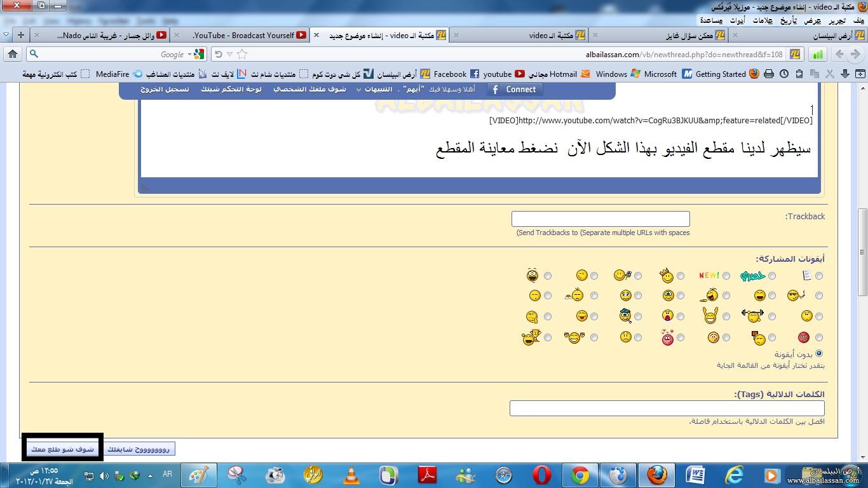Open Windows Media Player in the taskbar
Viewport: 868px width, 488px height.
pyautogui.click(x=771, y=475)
